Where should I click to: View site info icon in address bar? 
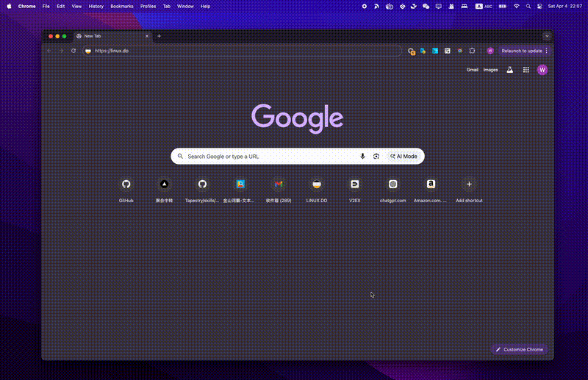(x=88, y=51)
